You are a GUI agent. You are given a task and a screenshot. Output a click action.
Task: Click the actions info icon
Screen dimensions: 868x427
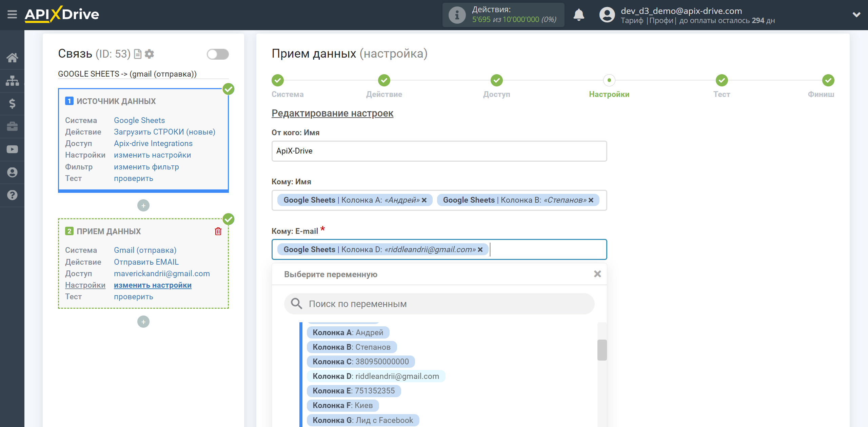click(457, 15)
